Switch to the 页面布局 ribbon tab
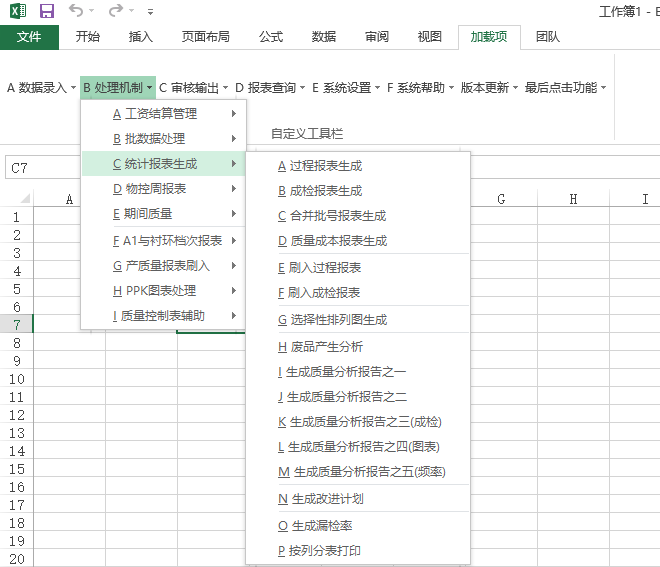The height and width of the screenshot is (567, 660). pos(205,37)
